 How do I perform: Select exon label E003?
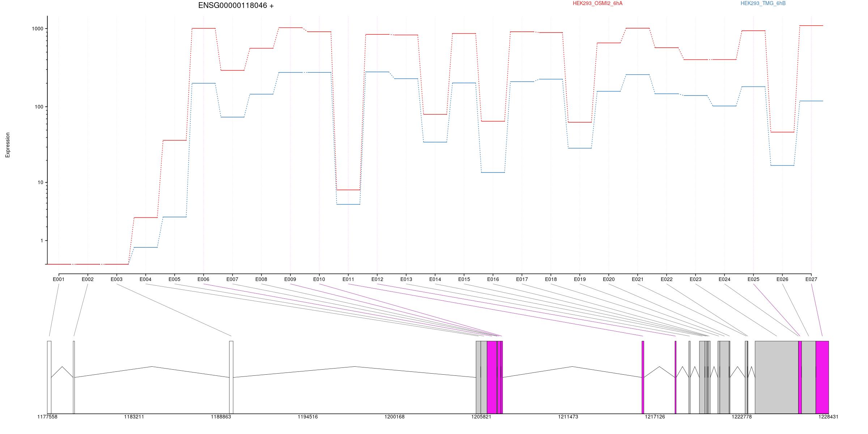pos(116,279)
